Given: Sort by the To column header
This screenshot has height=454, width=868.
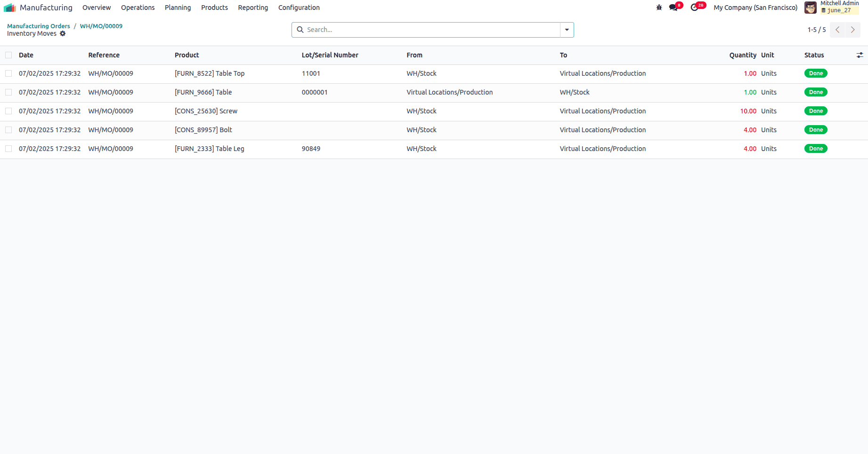Looking at the screenshot, I should 563,55.
